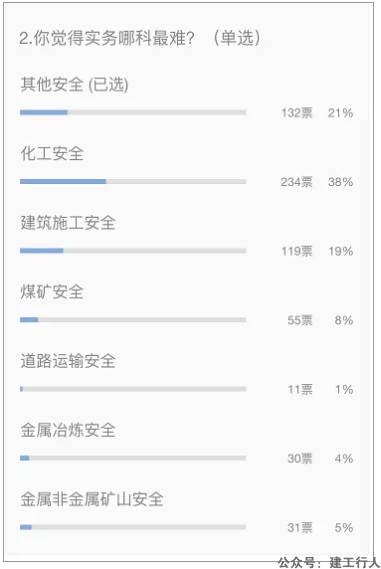Click the 道路运输安全 progress bar
This screenshot has width=381, height=569.
coord(133,389)
